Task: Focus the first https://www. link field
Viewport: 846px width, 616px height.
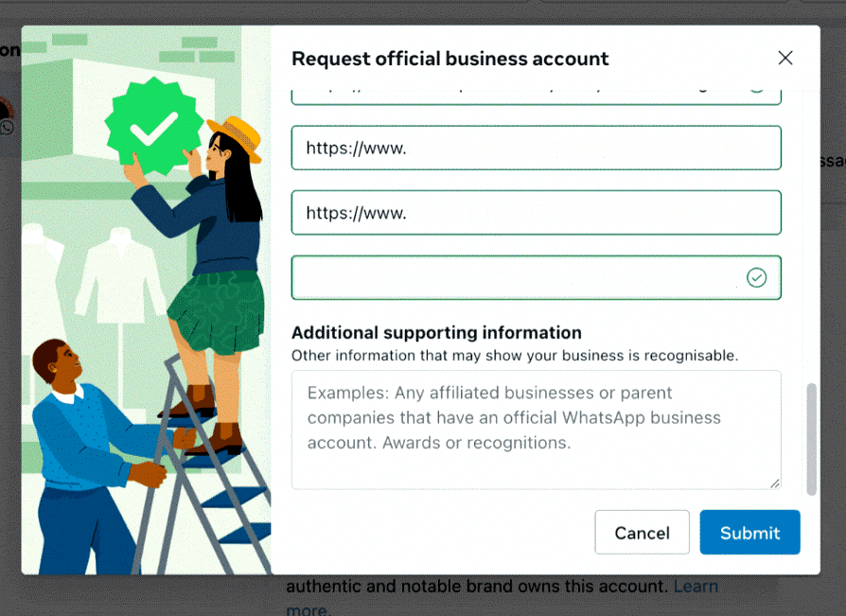Action: point(537,148)
